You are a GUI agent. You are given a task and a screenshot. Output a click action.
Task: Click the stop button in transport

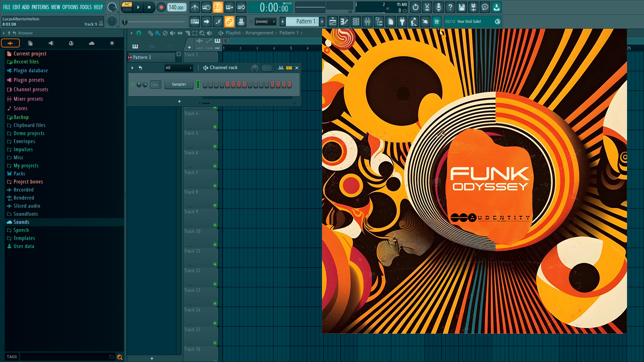coord(149,7)
